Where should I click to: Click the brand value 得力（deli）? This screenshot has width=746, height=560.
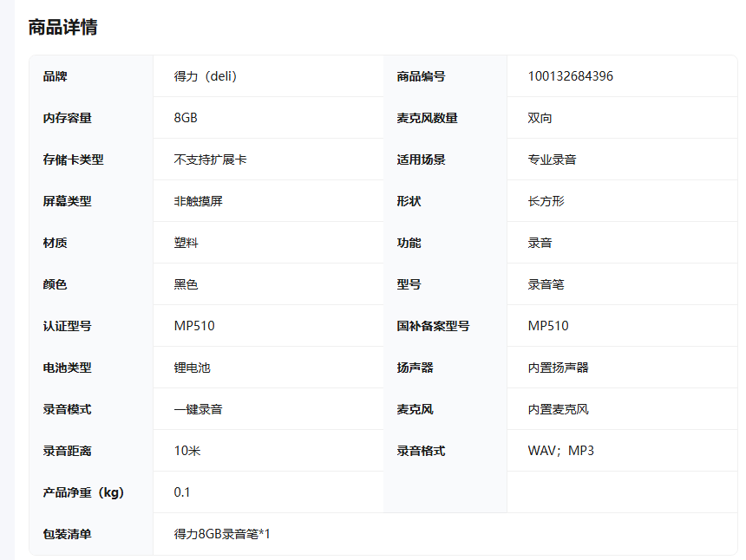pyautogui.click(x=205, y=76)
